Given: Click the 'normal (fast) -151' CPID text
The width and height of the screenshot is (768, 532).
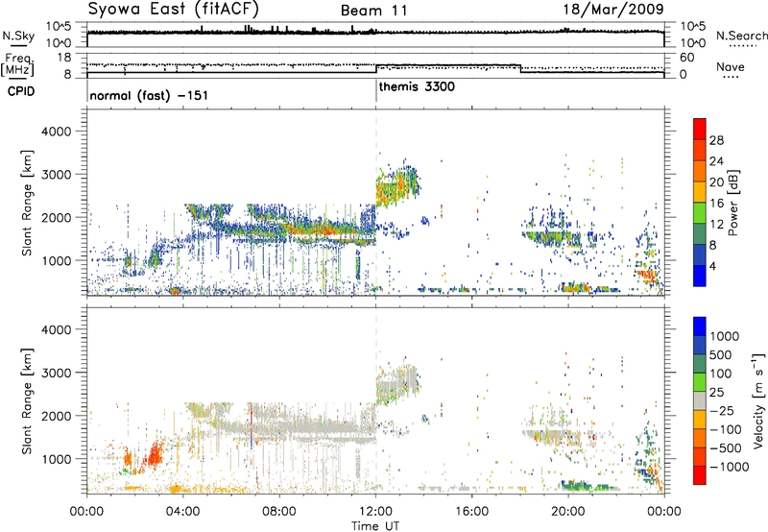Looking at the screenshot, I should coord(149,95).
